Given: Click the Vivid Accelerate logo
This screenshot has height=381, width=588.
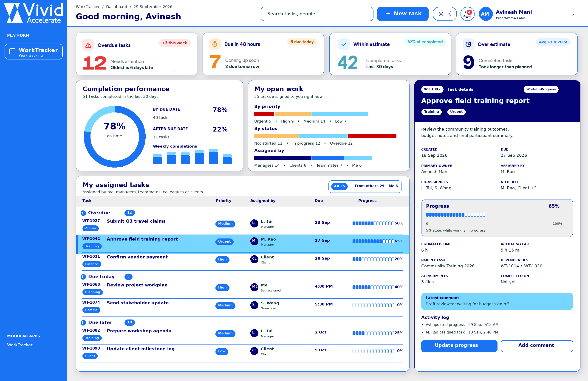Looking at the screenshot, I should [x=34, y=13].
